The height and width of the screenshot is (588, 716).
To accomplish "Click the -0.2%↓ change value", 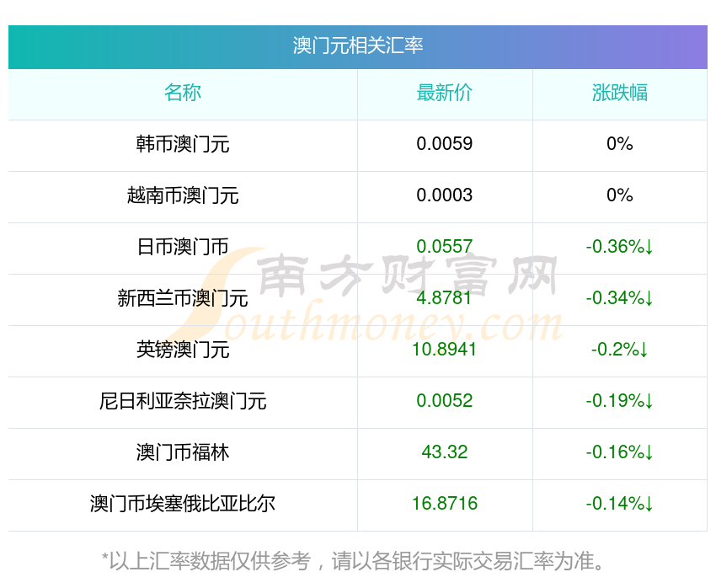I will click(x=620, y=350).
